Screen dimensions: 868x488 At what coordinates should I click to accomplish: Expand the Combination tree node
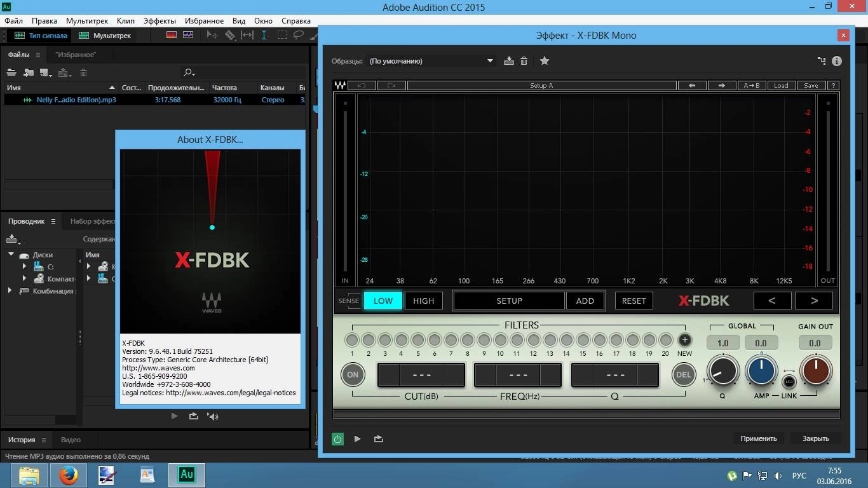[x=10, y=290]
